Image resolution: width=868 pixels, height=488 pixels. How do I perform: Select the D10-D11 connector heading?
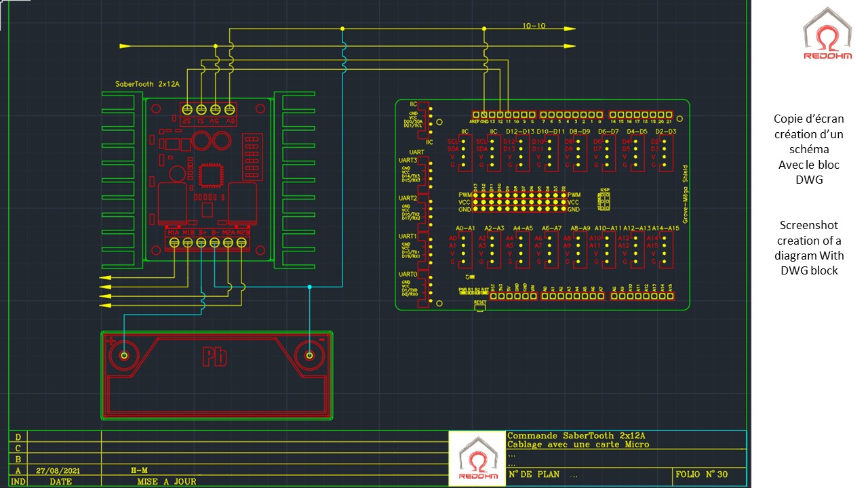tap(551, 131)
